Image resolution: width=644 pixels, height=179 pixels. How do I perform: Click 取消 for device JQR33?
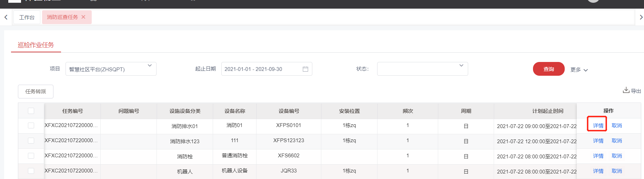617,171
